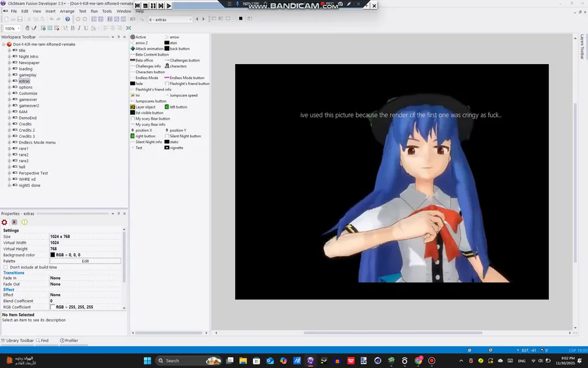Switch to Library Toolbar tab
The image size is (588, 368).
click(17, 341)
